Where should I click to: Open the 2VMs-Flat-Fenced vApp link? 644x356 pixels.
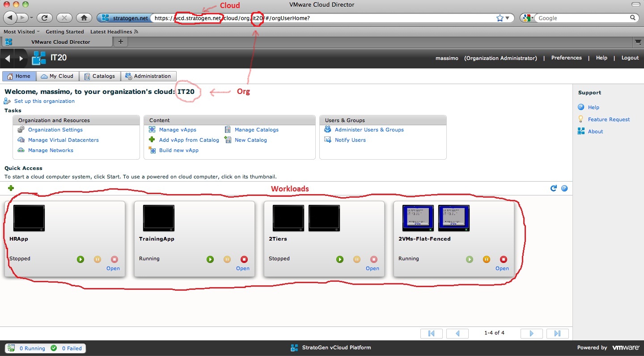tap(502, 268)
